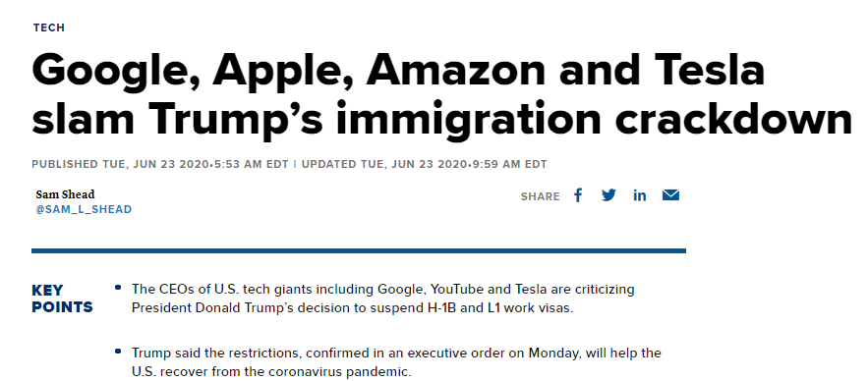Share the article on Facebook
Screen dimensions: 868x381
[578, 195]
